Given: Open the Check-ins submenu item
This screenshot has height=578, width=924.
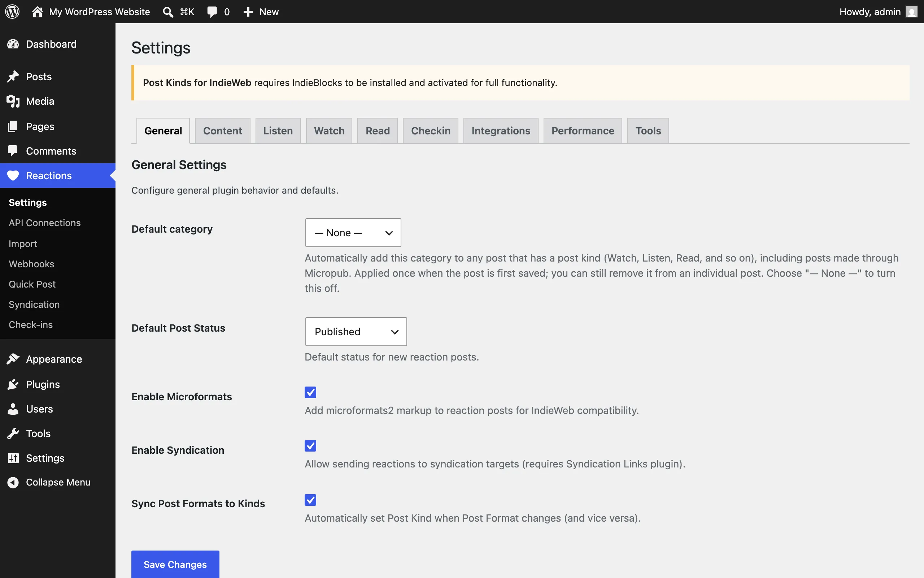Looking at the screenshot, I should coord(31,324).
